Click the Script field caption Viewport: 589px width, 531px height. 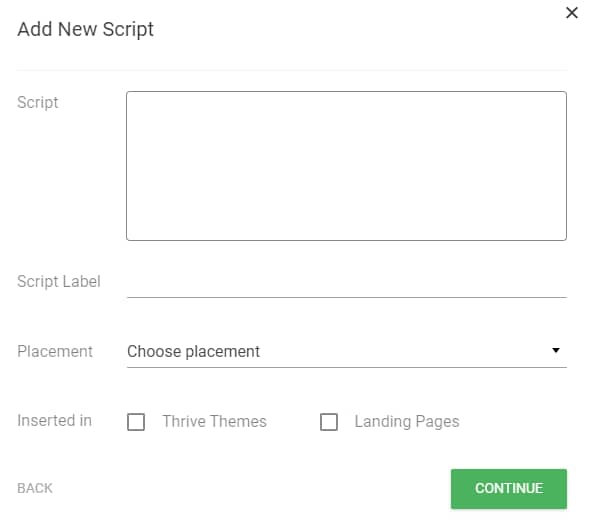(x=38, y=103)
